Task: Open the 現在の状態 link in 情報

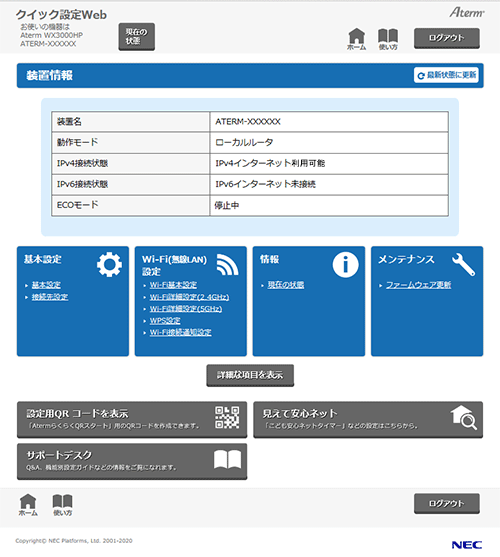Action: click(286, 285)
